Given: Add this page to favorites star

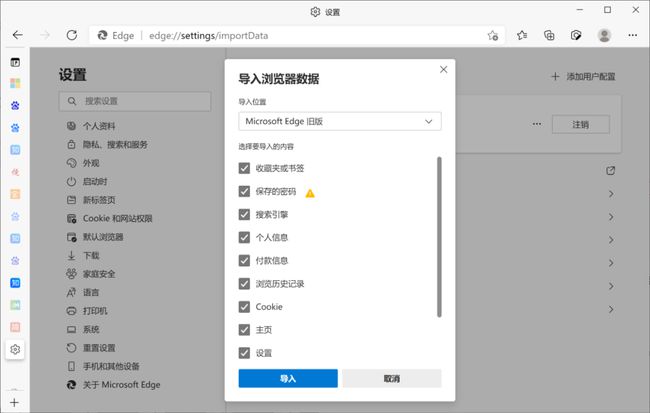Looking at the screenshot, I should [492, 36].
